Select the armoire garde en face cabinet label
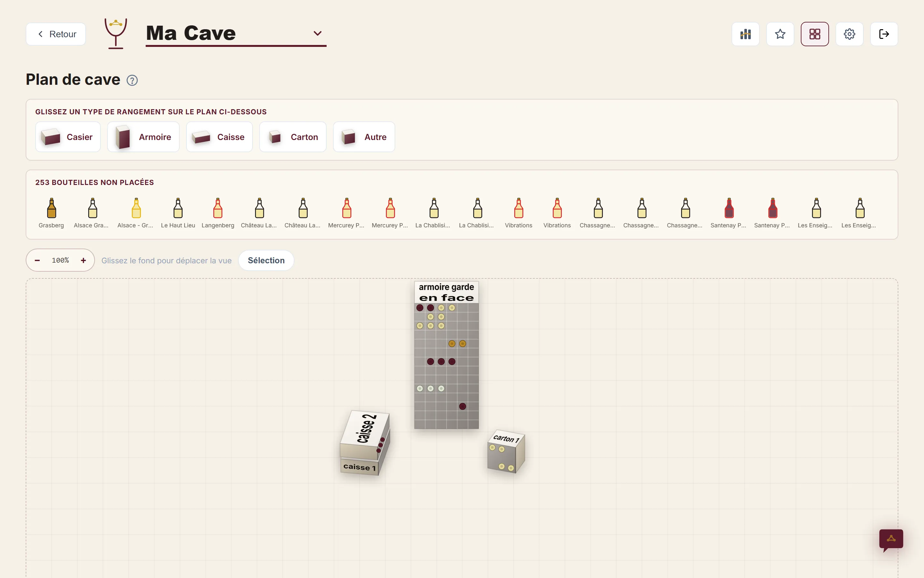Screen dimensions: 924x578 [446, 293]
